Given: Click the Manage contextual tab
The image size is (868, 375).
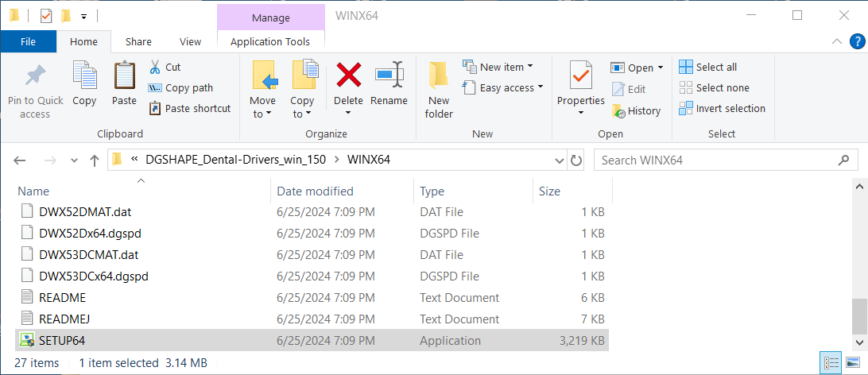Looking at the screenshot, I should (x=271, y=17).
